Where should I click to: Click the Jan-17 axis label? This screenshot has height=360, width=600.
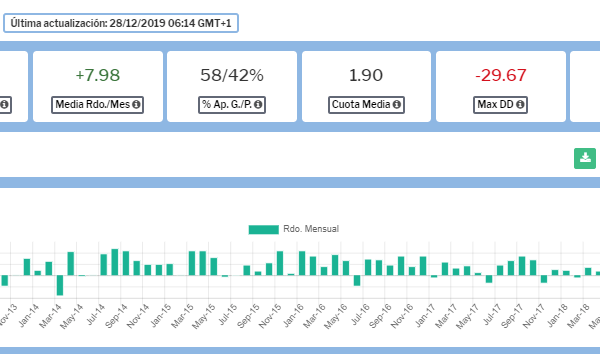pos(425,315)
